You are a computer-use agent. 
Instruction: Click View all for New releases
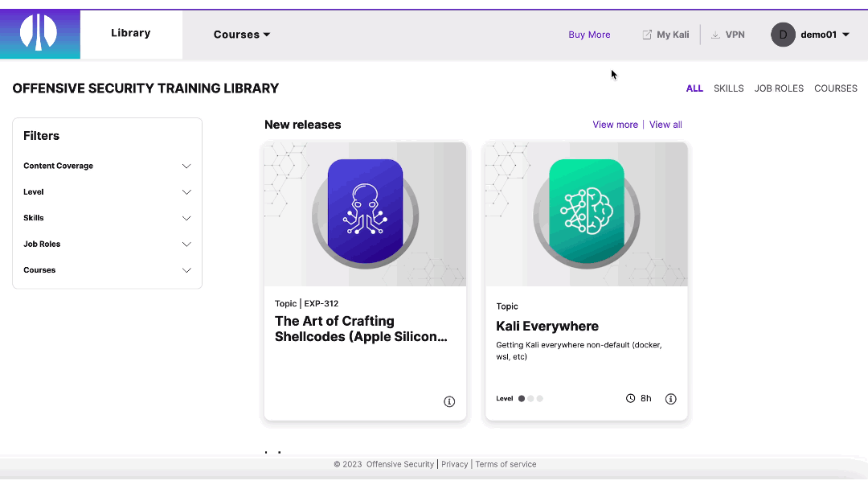(x=665, y=125)
